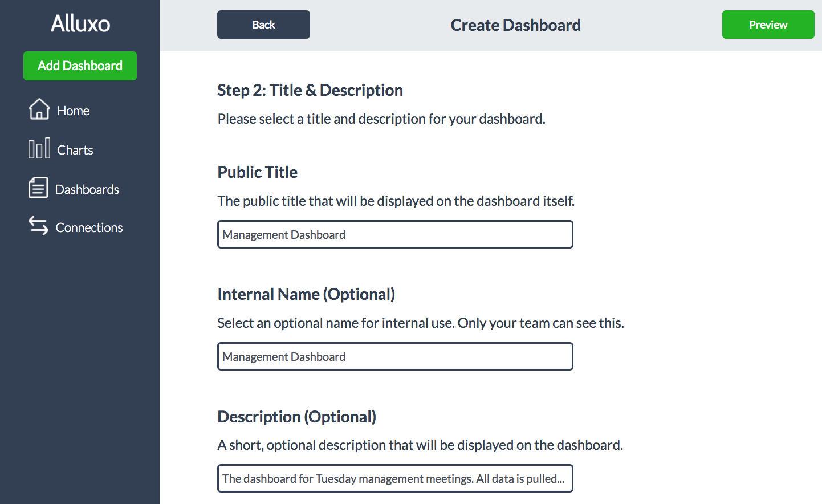Edit the Description text field
The width and height of the screenshot is (822, 504).
[395, 478]
